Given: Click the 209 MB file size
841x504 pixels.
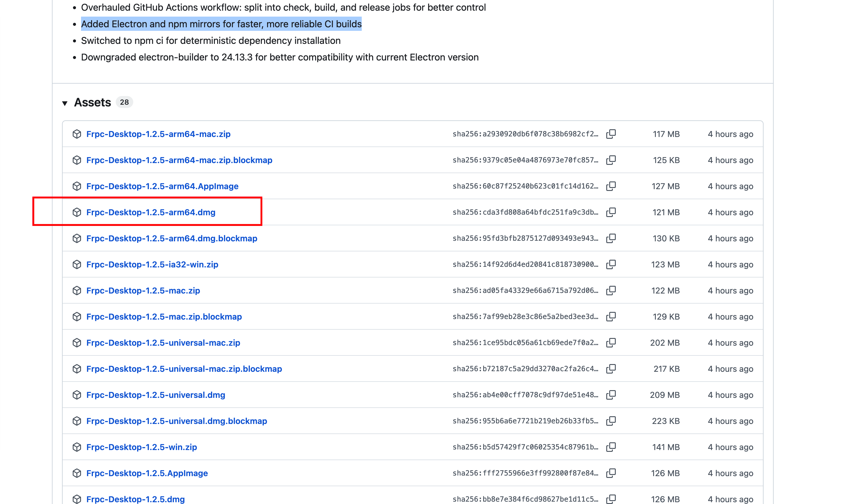Looking at the screenshot, I should tap(665, 395).
